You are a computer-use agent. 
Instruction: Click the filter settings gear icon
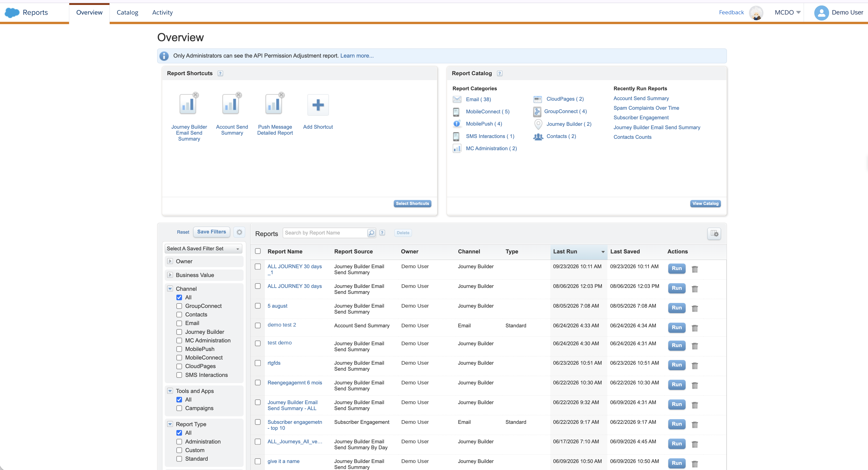239,232
